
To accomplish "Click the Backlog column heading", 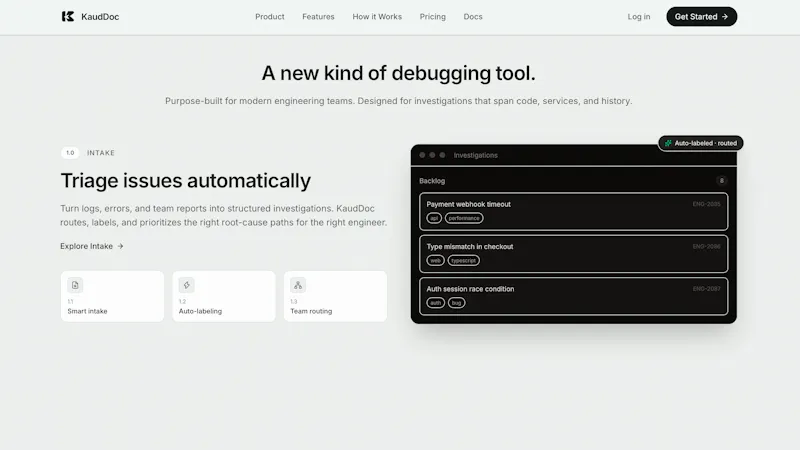I will pyautogui.click(x=432, y=181).
